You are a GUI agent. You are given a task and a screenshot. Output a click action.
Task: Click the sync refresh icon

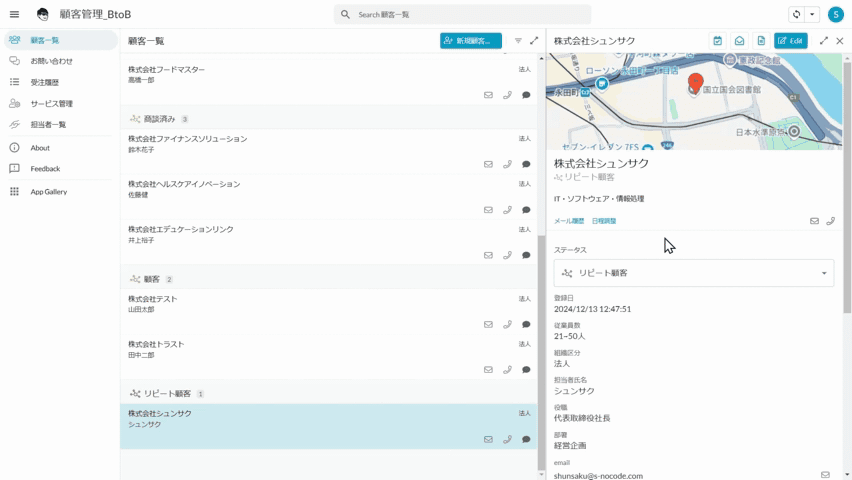[x=797, y=15]
